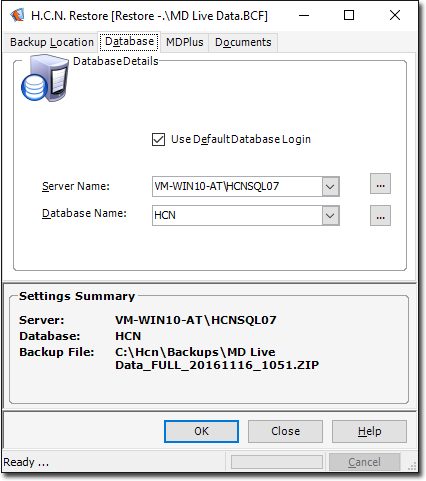Viewport: 426px width, 481px height.
Task: Expand the Server Name dropdown arrow
Action: [x=330, y=186]
